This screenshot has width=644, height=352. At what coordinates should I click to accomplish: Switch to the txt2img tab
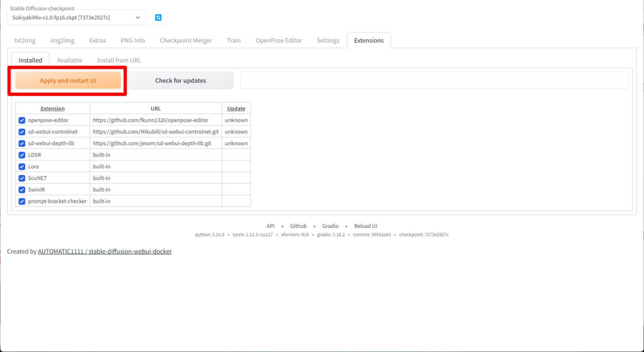click(x=25, y=41)
